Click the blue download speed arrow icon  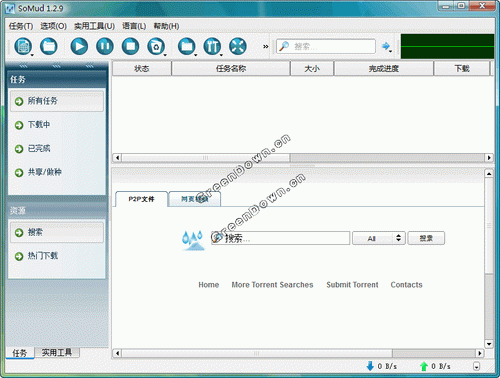point(370,366)
